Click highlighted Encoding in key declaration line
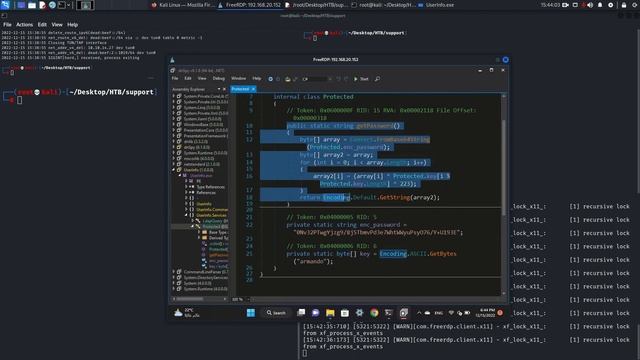640x360 pixels. [x=393, y=254]
